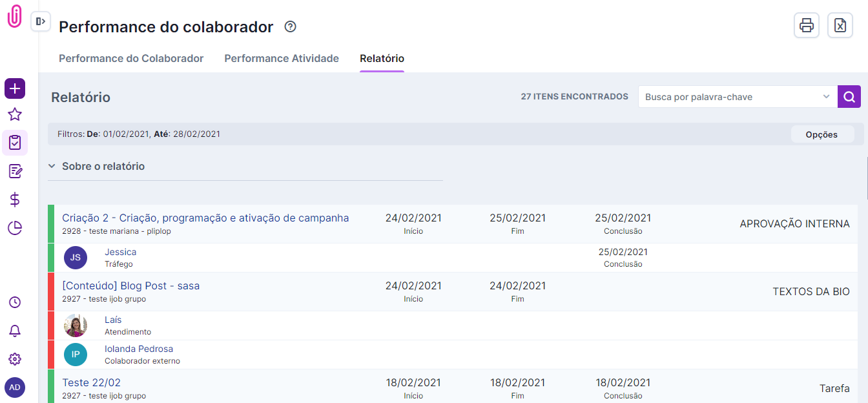The height and width of the screenshot is (403, 868).
Task: Open the settings gear in sidebar
Action: pyautogui.click(x=15, y=359)
